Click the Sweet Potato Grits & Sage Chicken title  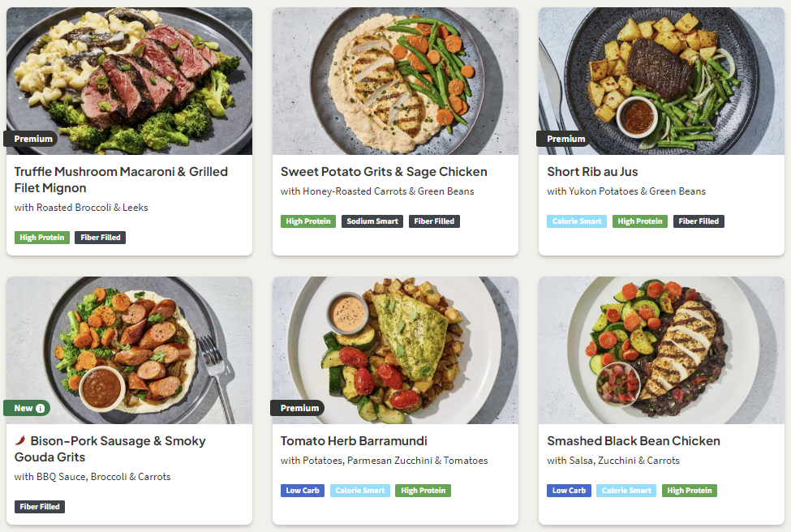[x=384, y=172]
